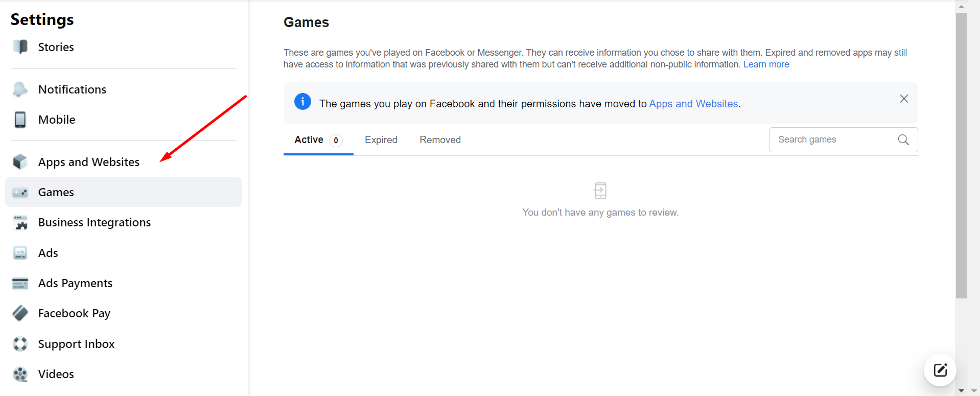Click the blue info icon in banner
980x396 pixels.
(302, 102)
